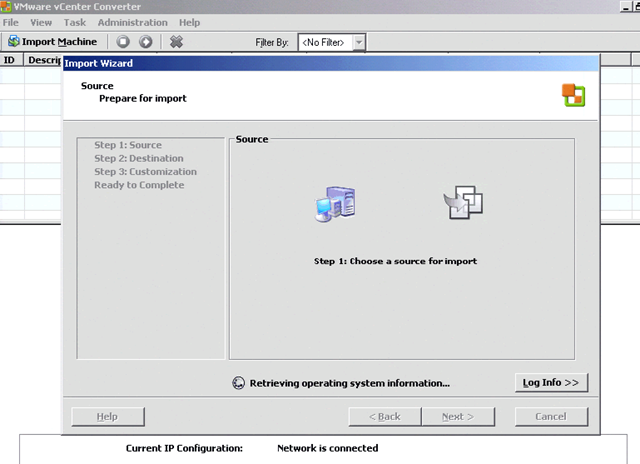This screenshot has height=464, width=640.
Task: Open the Administration menu
Action: (133, 22)
